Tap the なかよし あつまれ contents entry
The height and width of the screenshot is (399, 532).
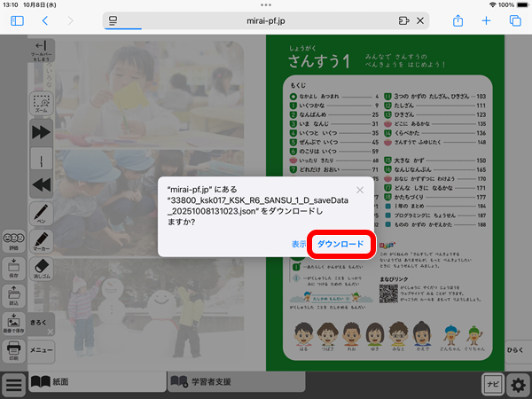pyautogui.click(x=334, y=97)
